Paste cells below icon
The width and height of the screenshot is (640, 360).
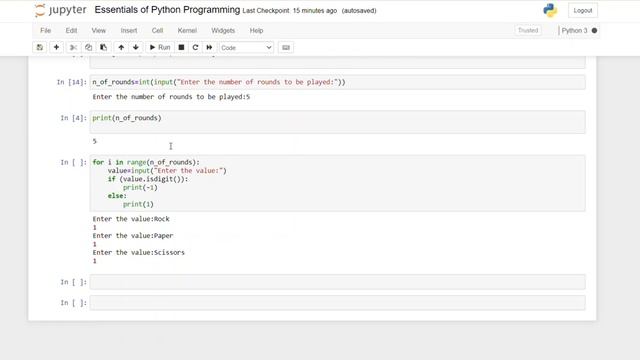[104, 47]
